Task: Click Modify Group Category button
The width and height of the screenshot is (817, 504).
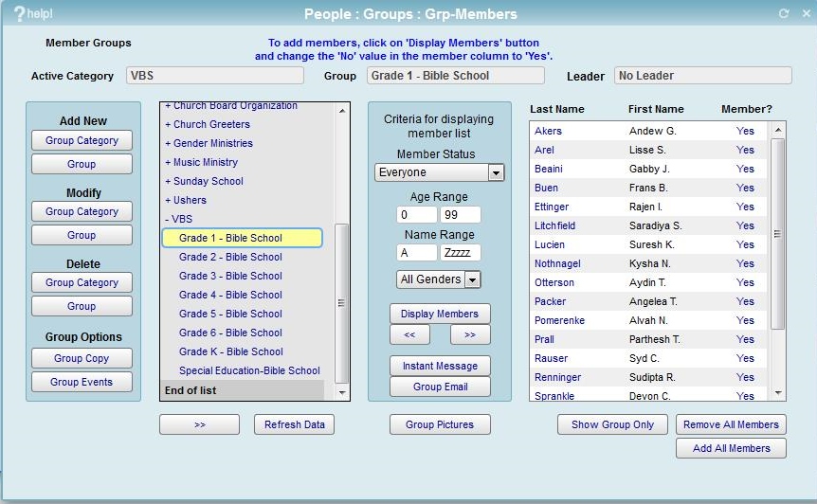Action: (82, 211)
